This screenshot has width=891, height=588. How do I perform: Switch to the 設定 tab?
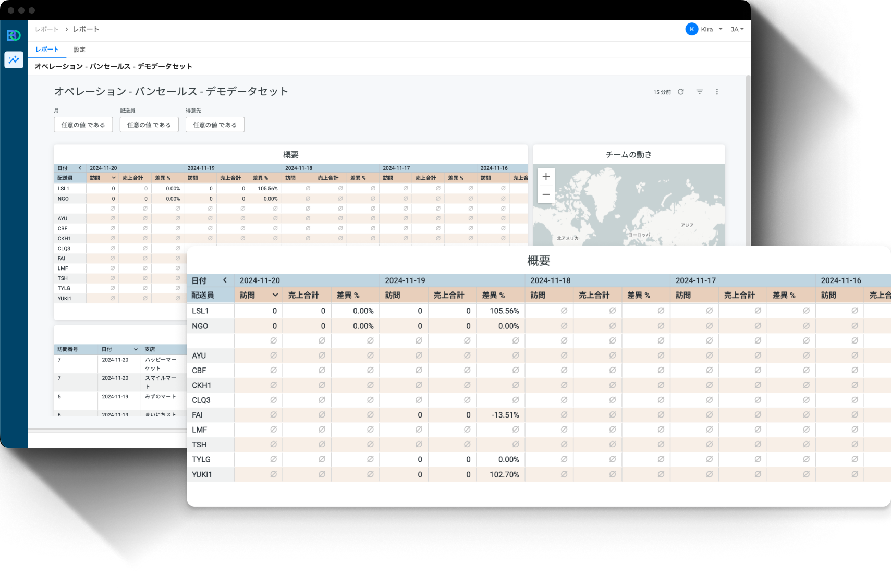tap(79, 50)
